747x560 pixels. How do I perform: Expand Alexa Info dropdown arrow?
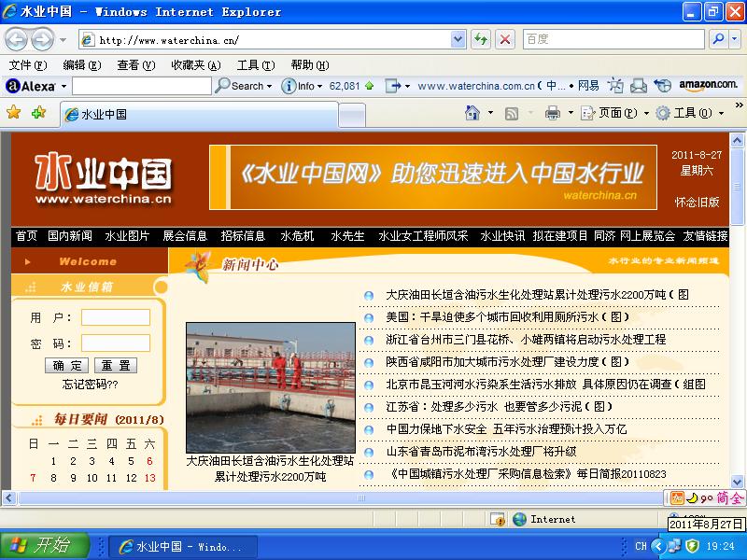319,86
